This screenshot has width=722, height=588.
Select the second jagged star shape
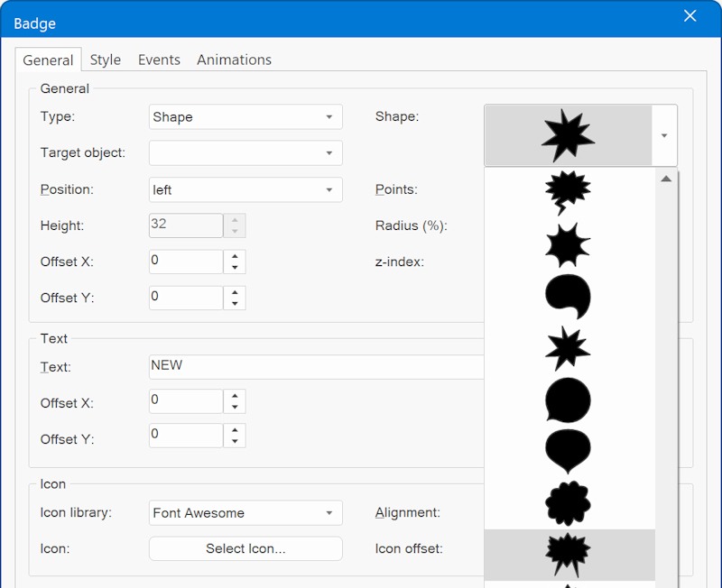[569, 348]
